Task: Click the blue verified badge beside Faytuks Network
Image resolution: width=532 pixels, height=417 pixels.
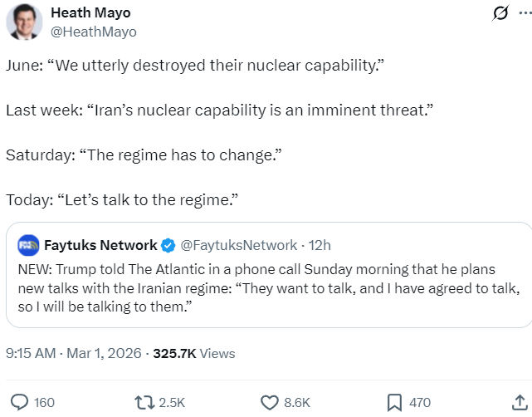Action: pyautogui.click(x=168, y=245)
